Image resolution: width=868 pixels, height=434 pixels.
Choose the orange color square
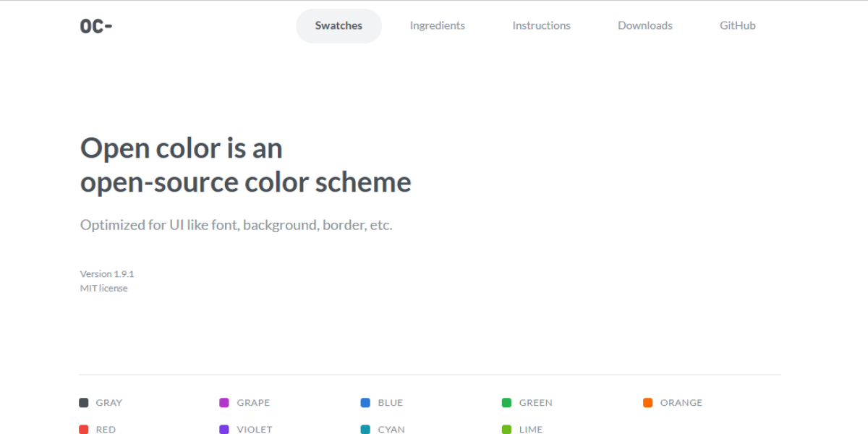point(647,403)
